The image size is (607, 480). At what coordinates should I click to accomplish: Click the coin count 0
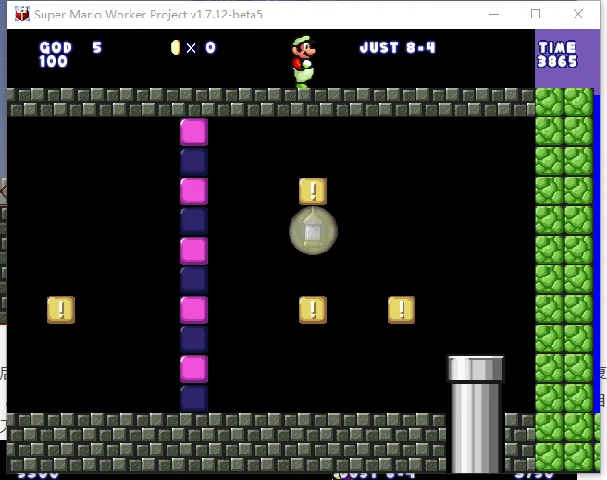211,48
